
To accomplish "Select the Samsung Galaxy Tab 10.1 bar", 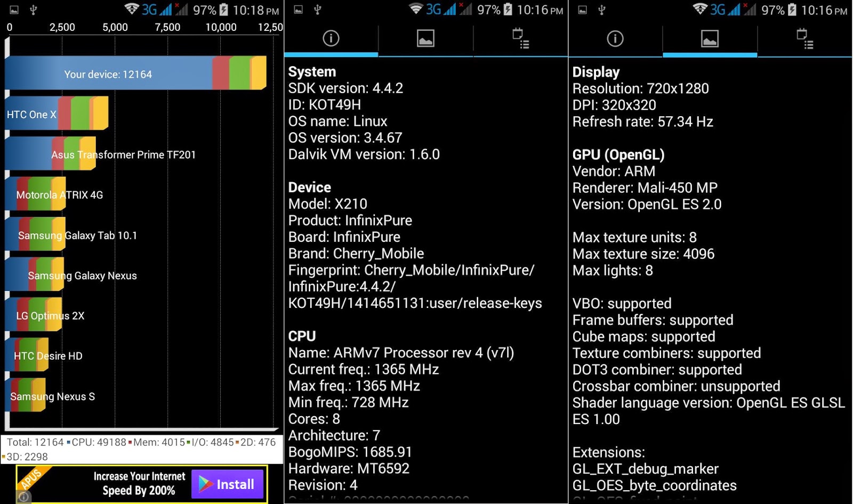I will [36, 234].
